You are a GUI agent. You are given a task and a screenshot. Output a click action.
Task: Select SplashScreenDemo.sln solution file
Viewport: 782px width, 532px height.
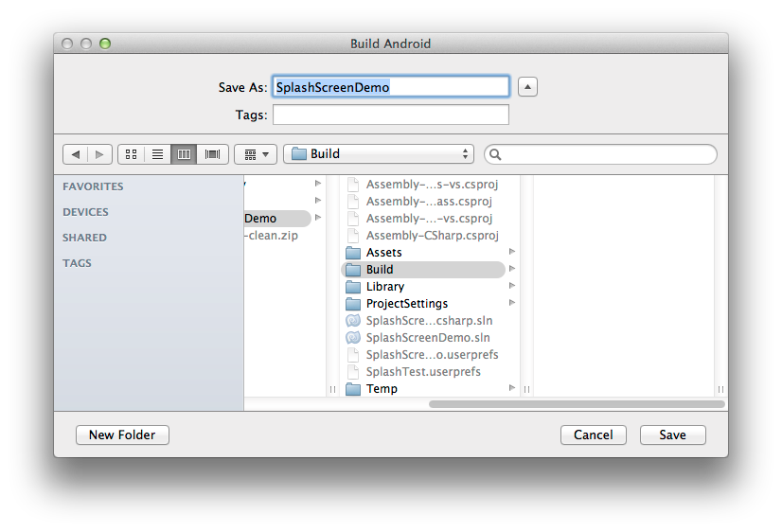(428, 338)
